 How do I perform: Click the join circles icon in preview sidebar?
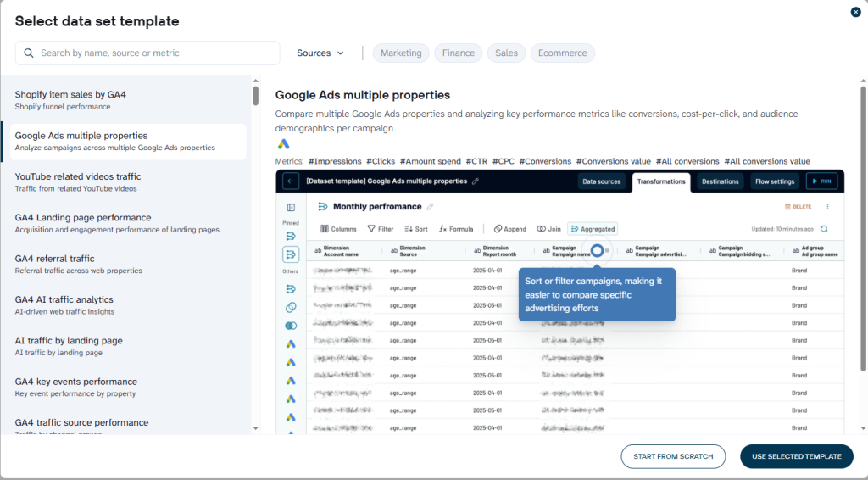(291, 326)
